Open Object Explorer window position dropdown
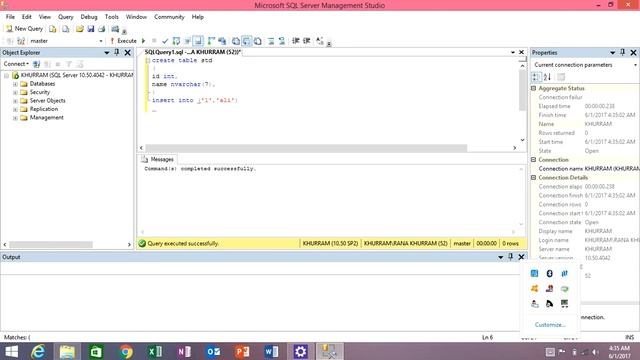This screenshot has width=640, height=360. click(107, 53)
